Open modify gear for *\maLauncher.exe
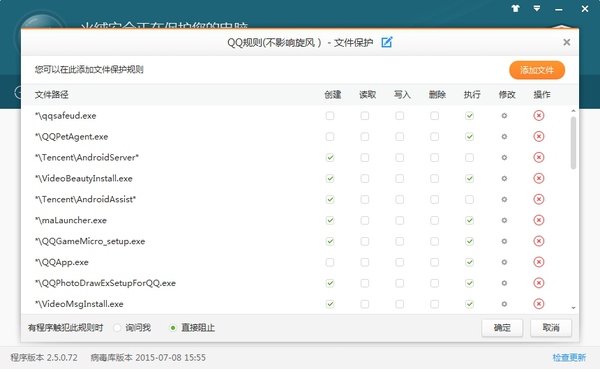Image resolution: width=600 pixels, height=369 pixels. [x=504, y=220]
